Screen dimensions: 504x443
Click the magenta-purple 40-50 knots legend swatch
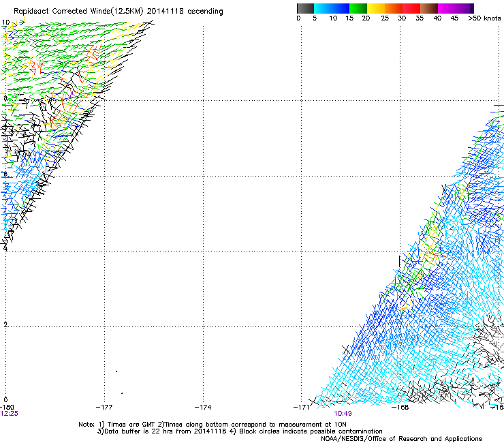click(456, 8)
